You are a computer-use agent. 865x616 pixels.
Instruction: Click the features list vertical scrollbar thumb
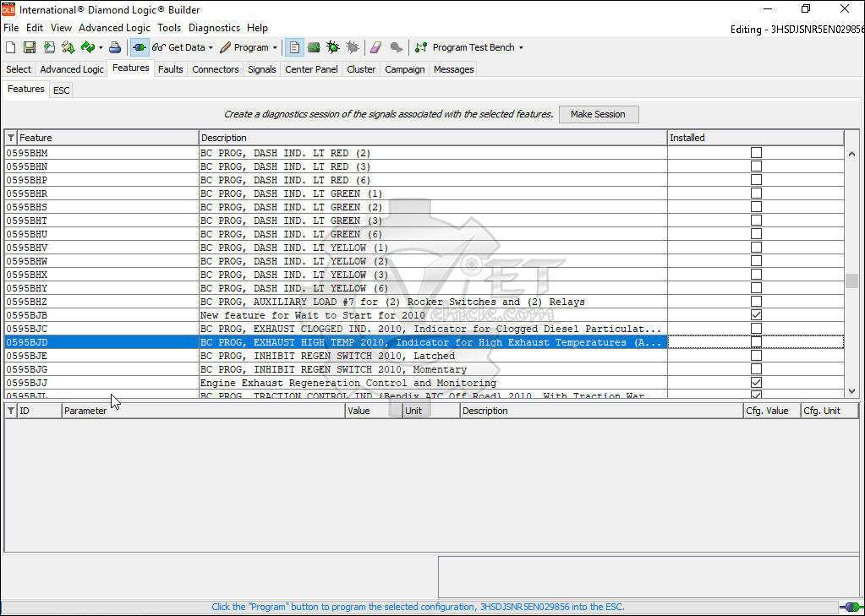pos(851,281)
